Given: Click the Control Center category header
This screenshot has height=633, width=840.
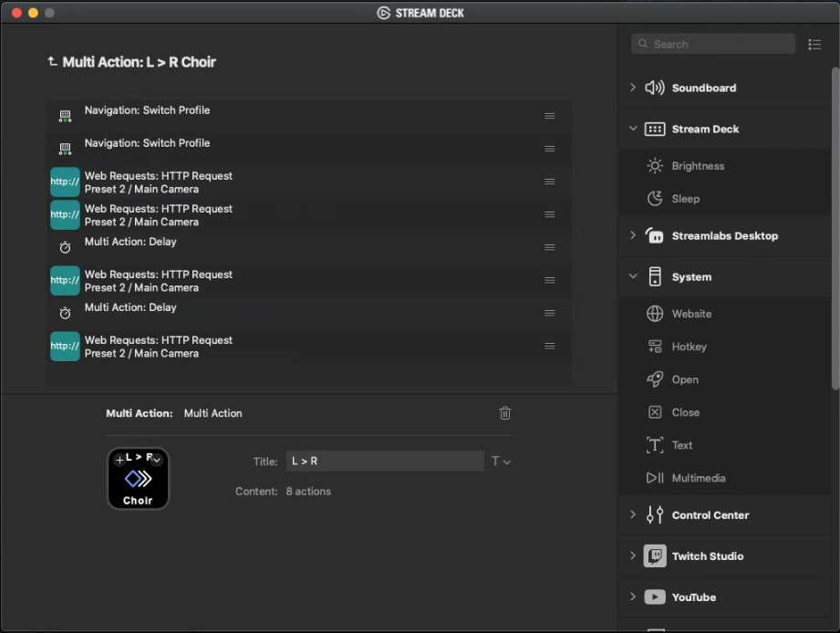Looking at the screenshot, I should (725, 514).
